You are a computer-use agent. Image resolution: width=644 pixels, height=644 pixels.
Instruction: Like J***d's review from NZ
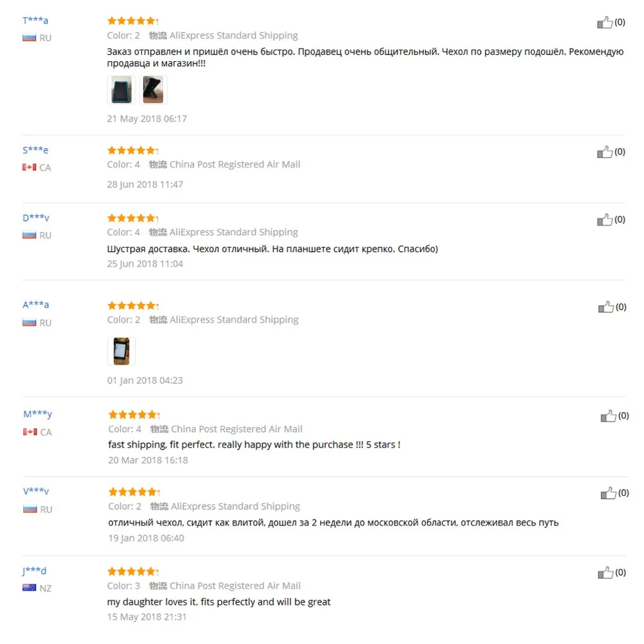click(x=605, y=573)
